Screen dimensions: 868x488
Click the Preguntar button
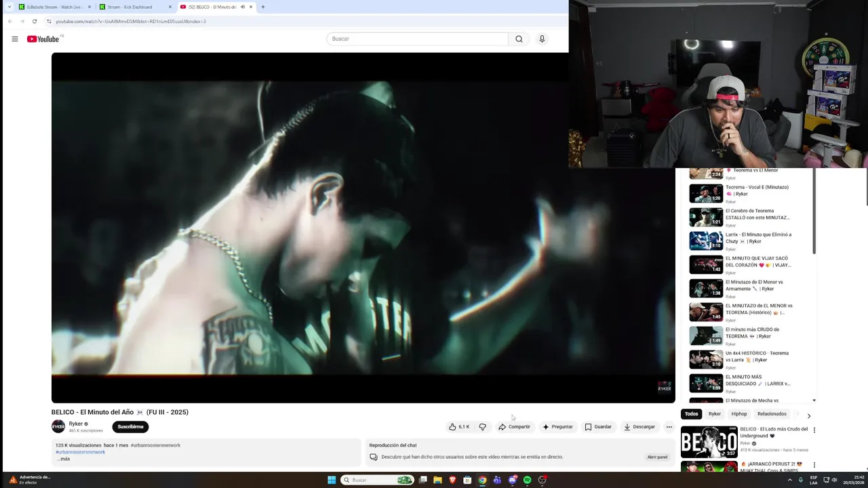pyautogui.click(x=557, y=427)
